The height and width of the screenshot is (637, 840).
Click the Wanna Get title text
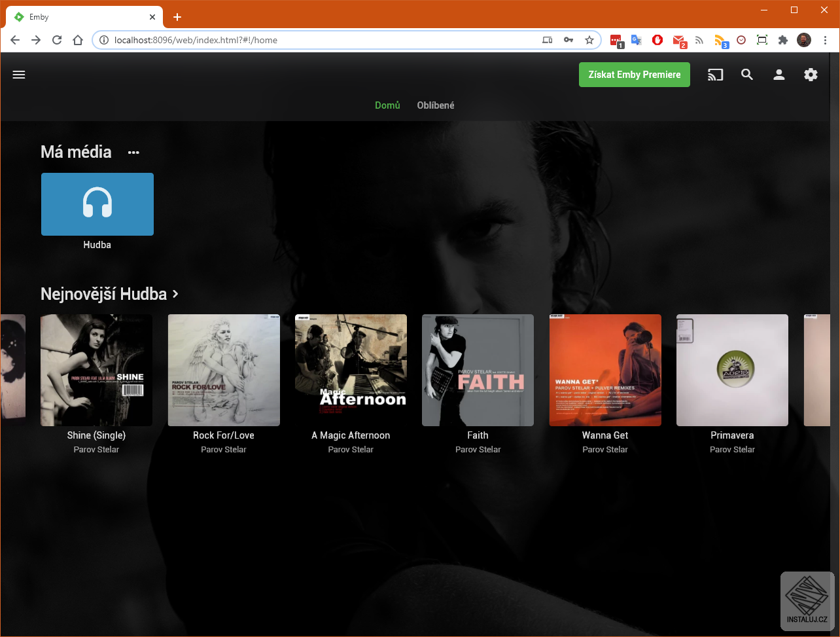pyautogui.click(x=605, y=435)
